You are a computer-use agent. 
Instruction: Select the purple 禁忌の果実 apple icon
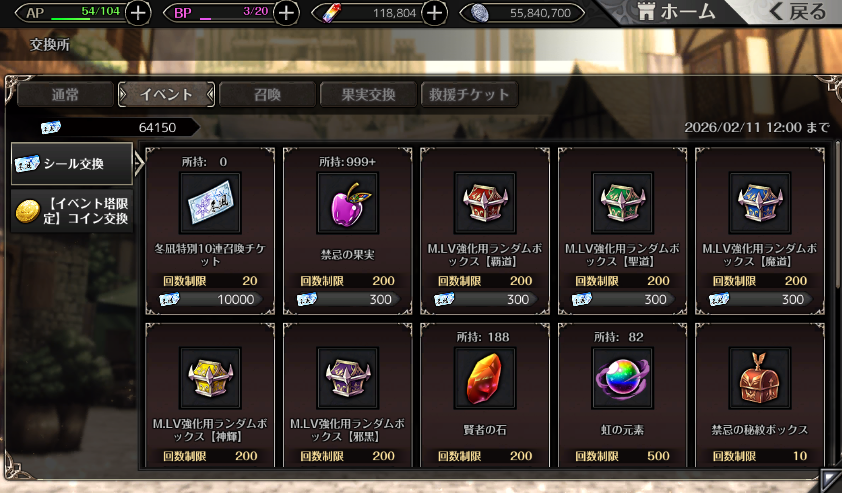347,203
